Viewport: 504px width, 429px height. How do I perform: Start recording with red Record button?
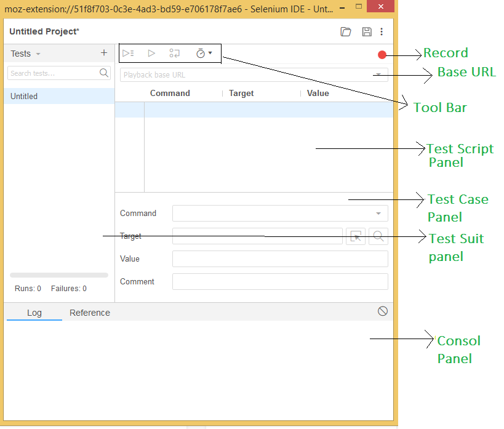point(382,55)
